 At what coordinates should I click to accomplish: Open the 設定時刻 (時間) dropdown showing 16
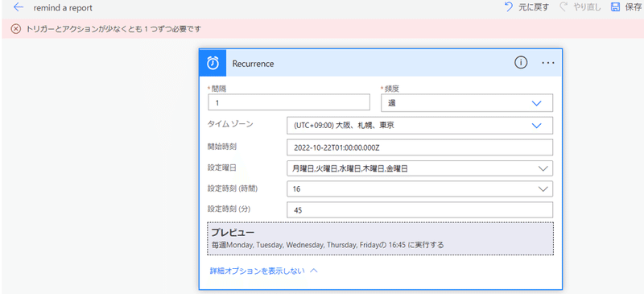pos(419,189)
